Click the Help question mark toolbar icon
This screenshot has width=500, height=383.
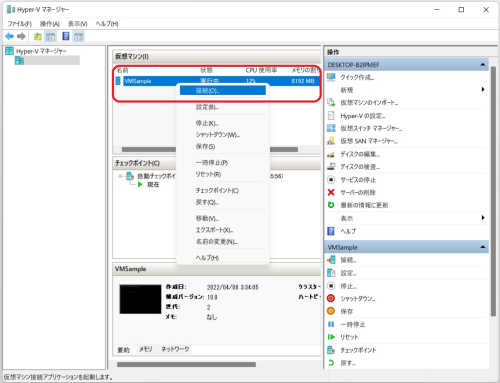[66, 36]
